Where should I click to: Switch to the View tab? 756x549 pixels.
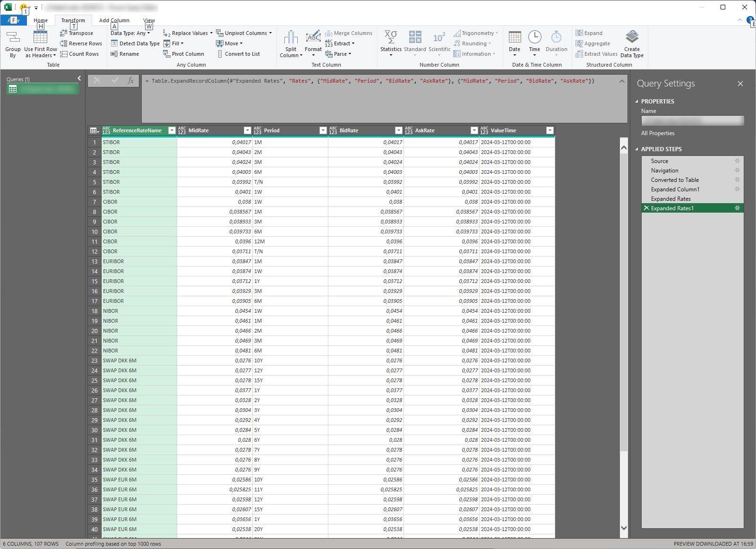149,20
